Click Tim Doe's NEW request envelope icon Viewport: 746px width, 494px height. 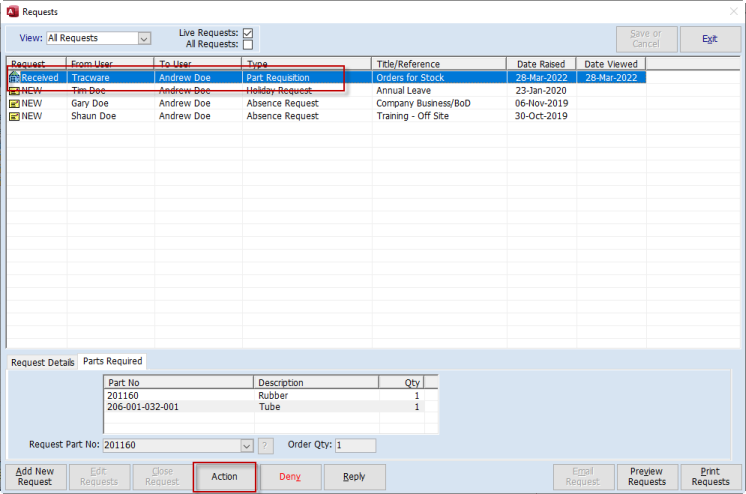click(14, 90)
